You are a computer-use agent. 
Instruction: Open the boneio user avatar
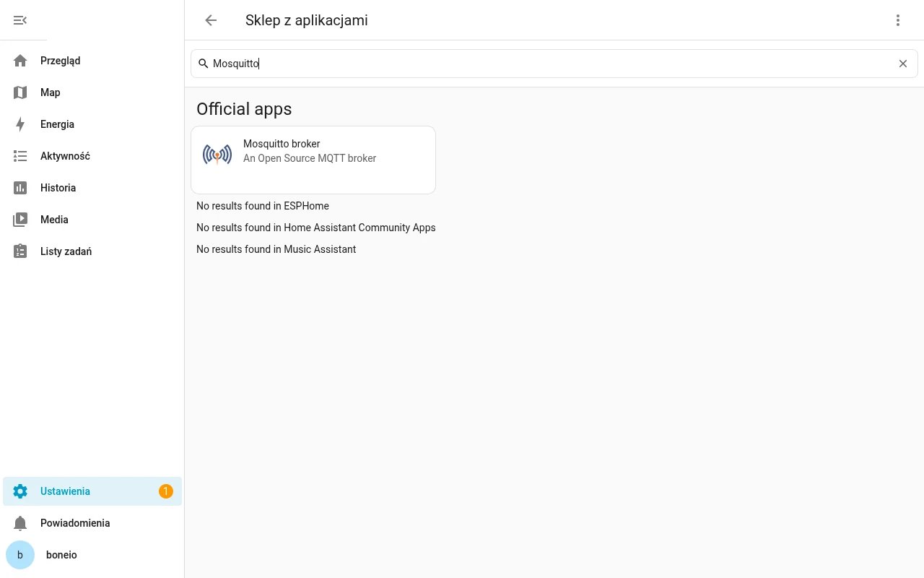point(20,555)
